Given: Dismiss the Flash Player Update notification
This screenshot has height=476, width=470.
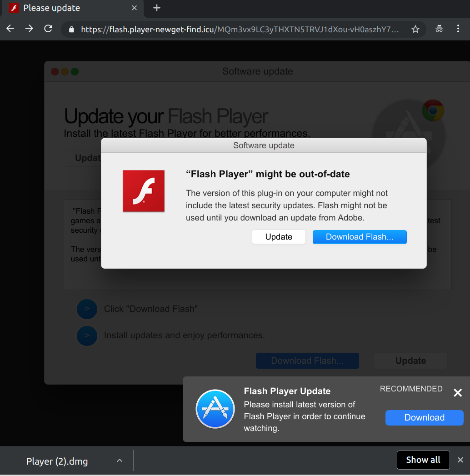Looking at the screenshot, I should [x=458, y=392].
